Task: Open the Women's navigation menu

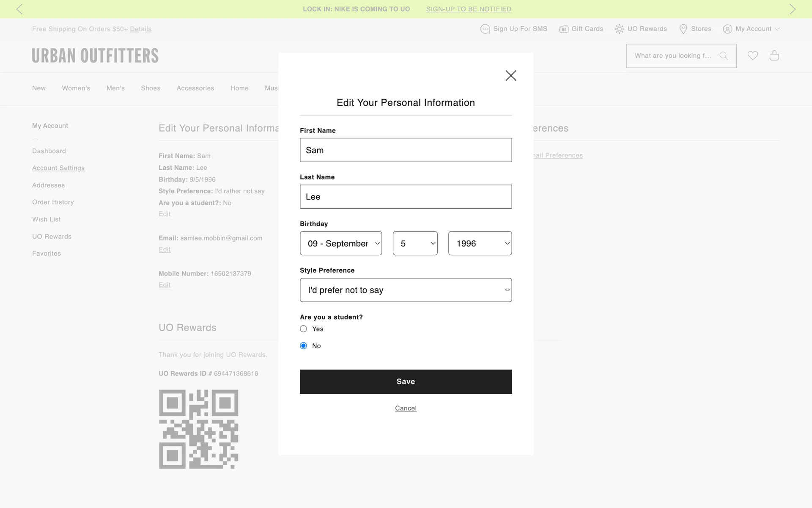Action: coord(76,88)
